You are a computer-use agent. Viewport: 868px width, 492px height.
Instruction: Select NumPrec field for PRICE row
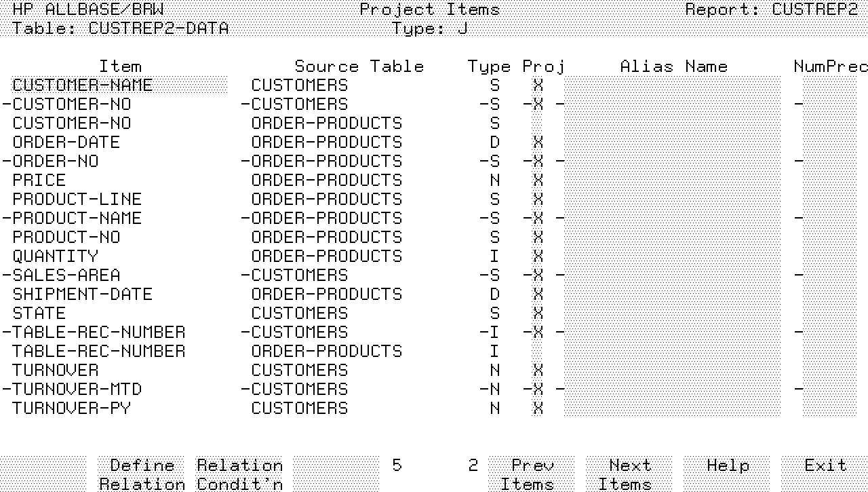tap(823, 181)
